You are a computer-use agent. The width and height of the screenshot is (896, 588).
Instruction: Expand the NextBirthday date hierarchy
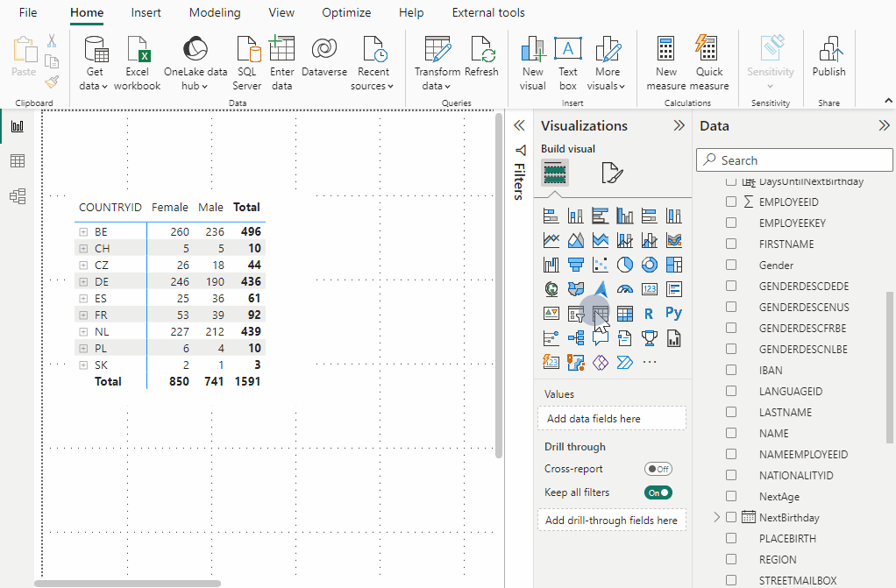click(716, 517)
